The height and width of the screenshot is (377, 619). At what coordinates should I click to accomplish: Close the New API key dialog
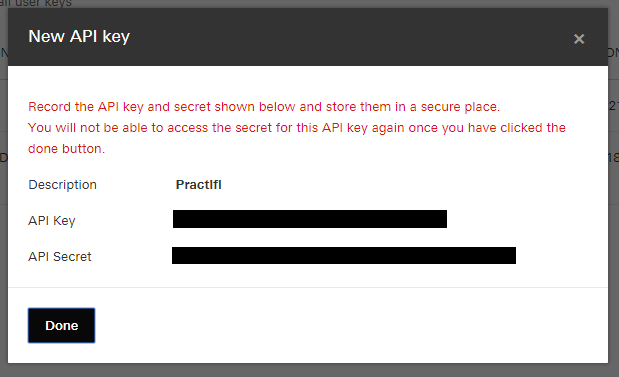pos(579,39)
